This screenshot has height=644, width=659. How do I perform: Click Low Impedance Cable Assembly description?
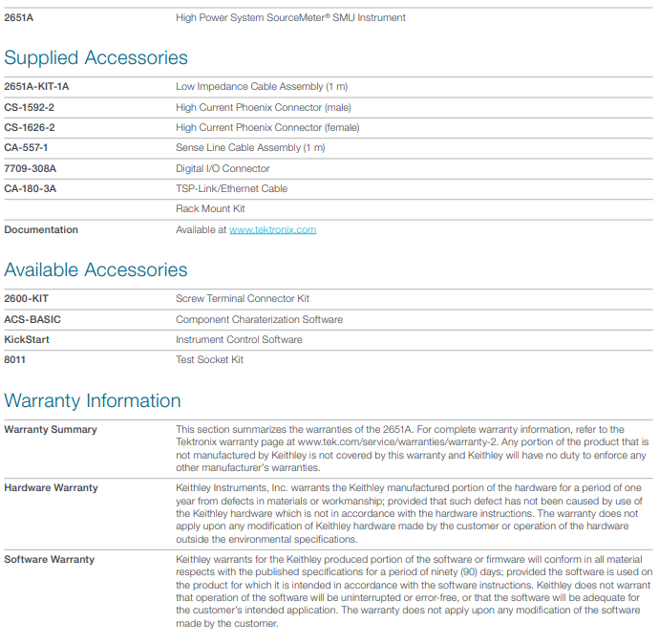262,87
